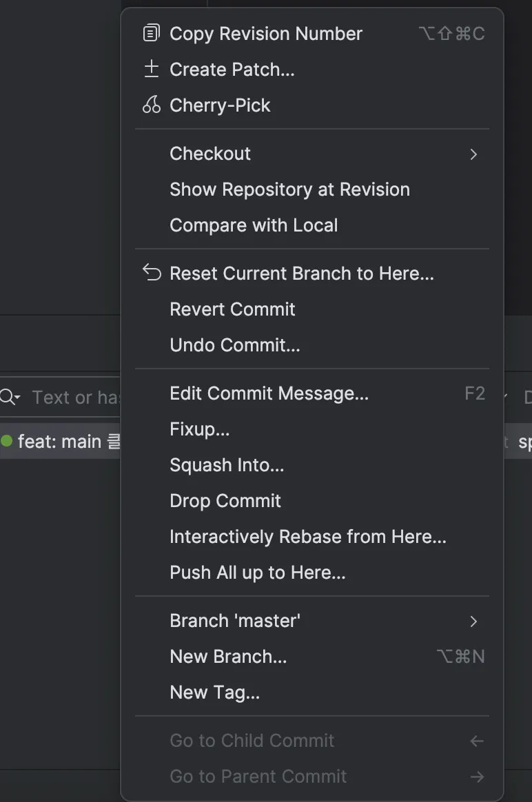The width and height of the screenshot is (532, 802).
Task: Select Show Repository at Revision
Action: 289,189
